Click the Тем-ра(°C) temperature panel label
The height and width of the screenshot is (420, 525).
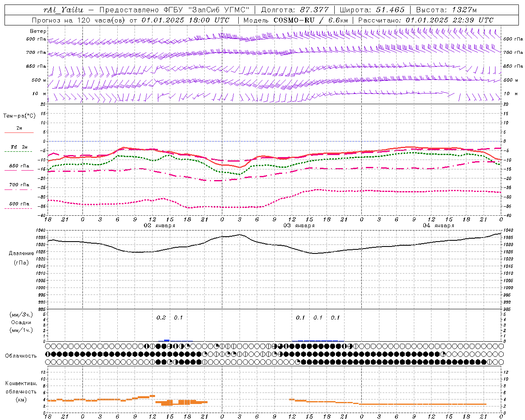tap(19, 116)
